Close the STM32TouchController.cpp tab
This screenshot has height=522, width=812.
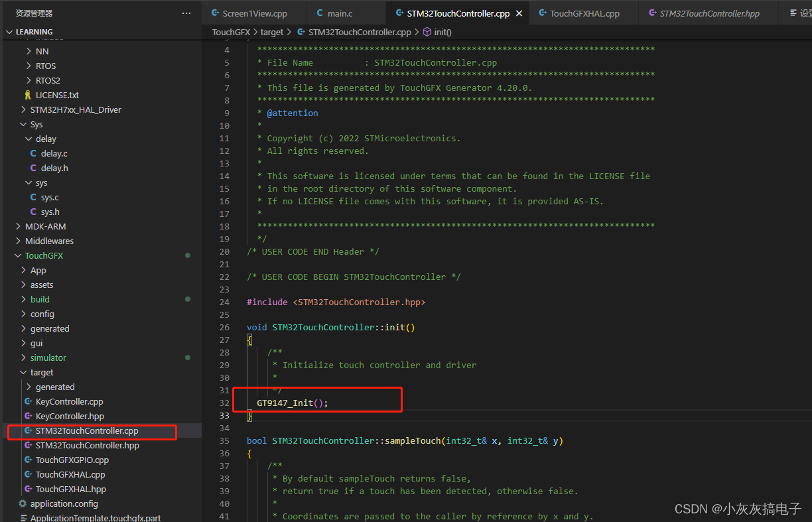519,13
